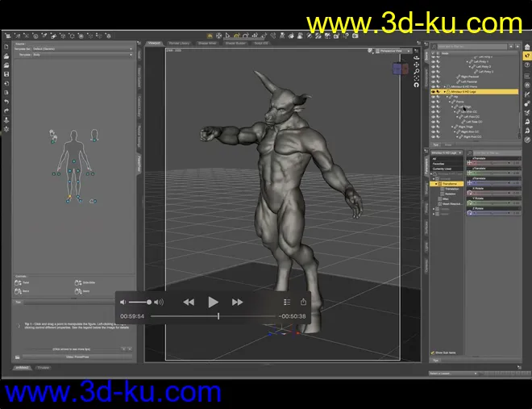Click the video volume slider
The image size is (532, 409).
[x=139, y=302]
